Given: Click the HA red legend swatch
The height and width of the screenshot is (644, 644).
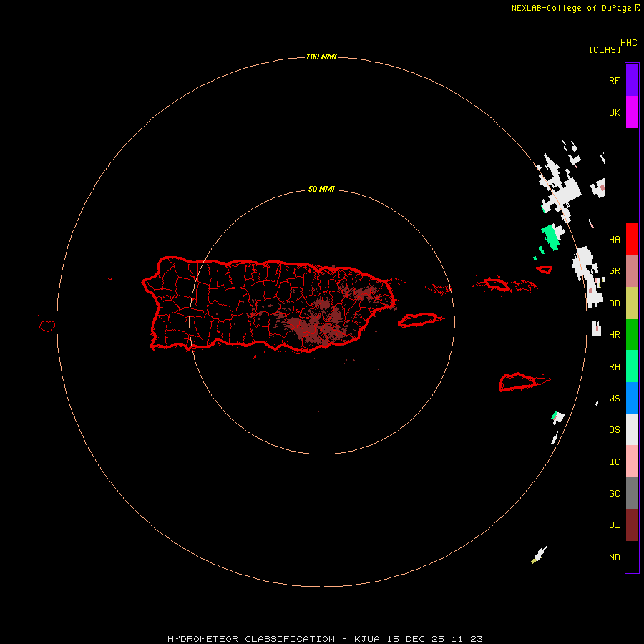Looking at the screenshot, I should pos(632,239).
